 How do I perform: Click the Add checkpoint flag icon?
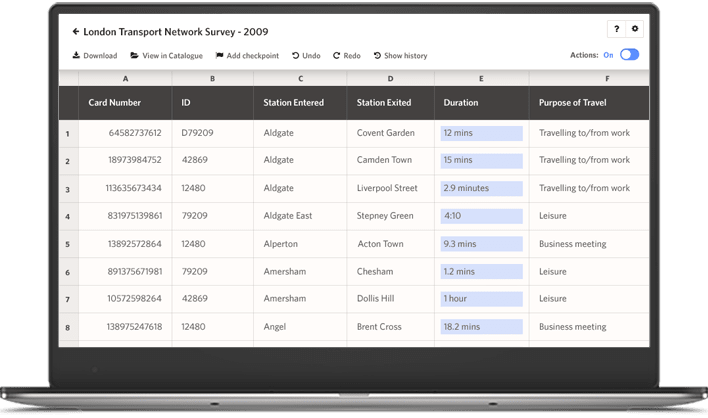[x=219, y=56]
